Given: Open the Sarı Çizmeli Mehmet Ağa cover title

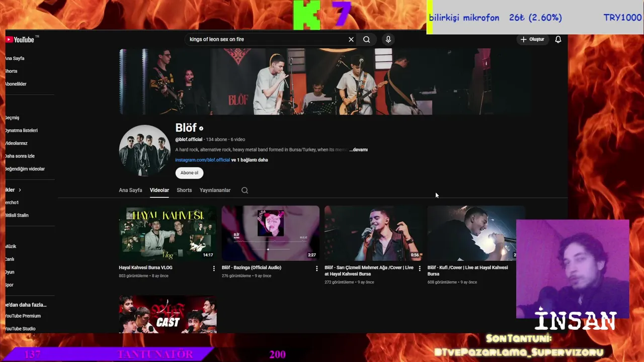Looking at the screenshot, I should click(369, 270).
